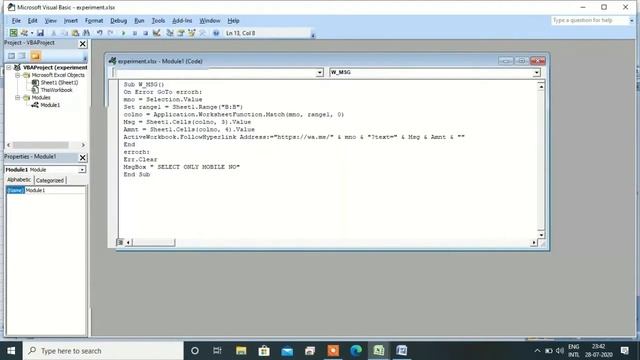The width and height of the screenshot is (640, 360).
Task: Run the macro with the Run Sub button
Action: (x=123, y=33)
